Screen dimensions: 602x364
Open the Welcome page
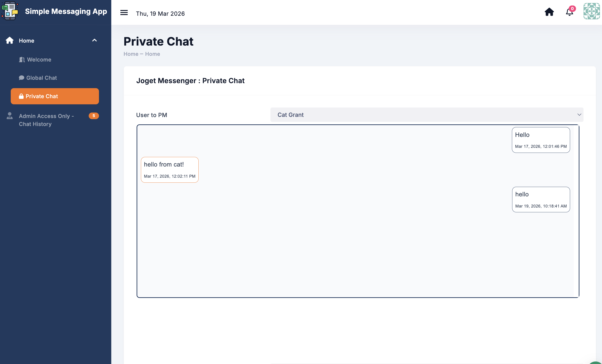click(39, 60)
